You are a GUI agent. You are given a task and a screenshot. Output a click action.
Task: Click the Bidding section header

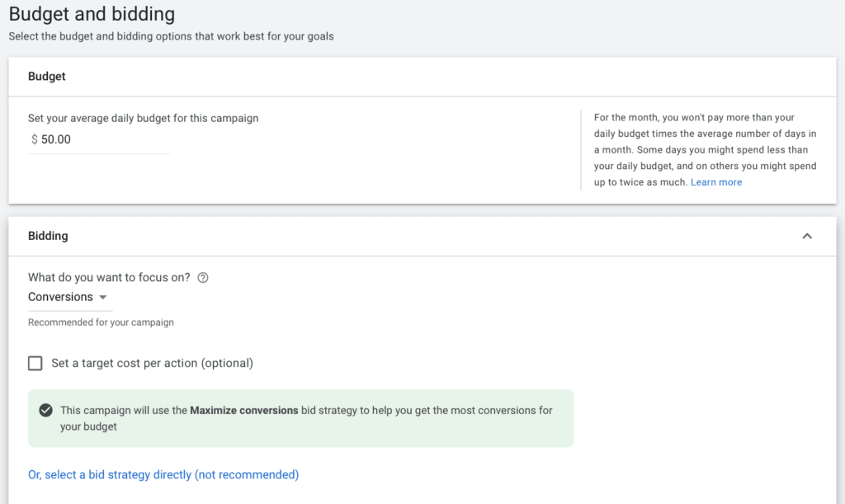coord(48,236)
